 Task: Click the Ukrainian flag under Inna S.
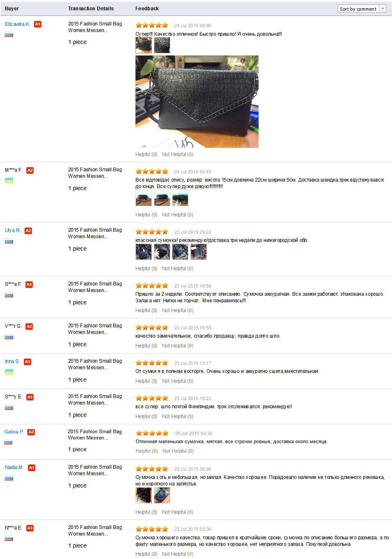9,372
